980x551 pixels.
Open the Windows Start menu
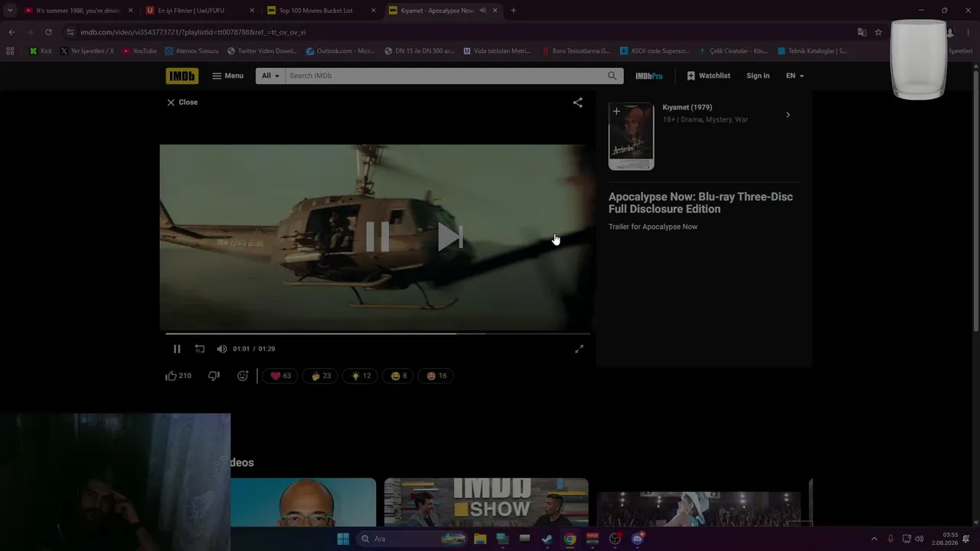click(343, 539)
